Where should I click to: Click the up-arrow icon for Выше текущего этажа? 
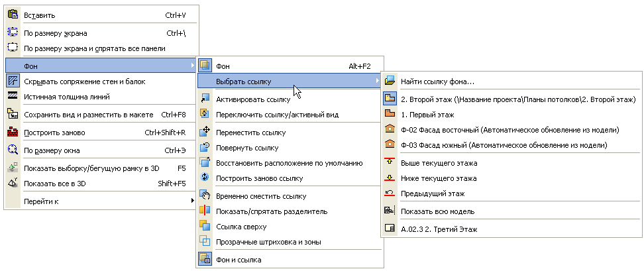coord(390,162)
